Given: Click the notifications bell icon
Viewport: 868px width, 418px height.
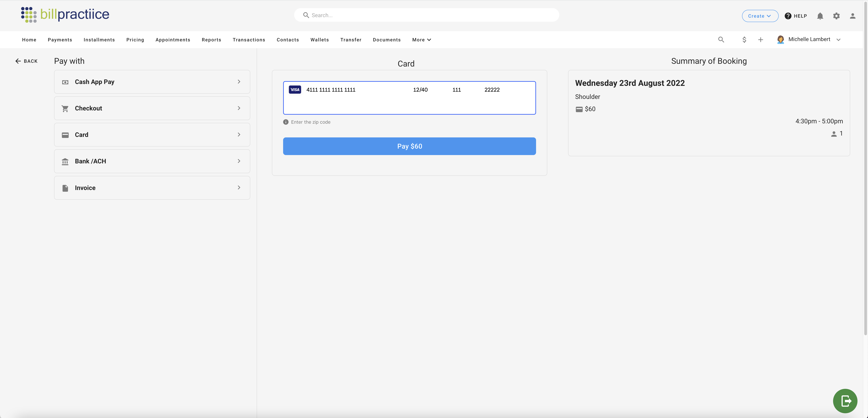Looking at the screenshot, I should 820,16.
